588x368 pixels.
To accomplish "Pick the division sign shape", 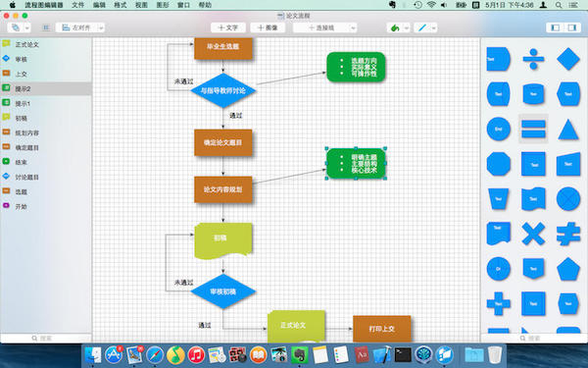I will (x=533, y=59).
